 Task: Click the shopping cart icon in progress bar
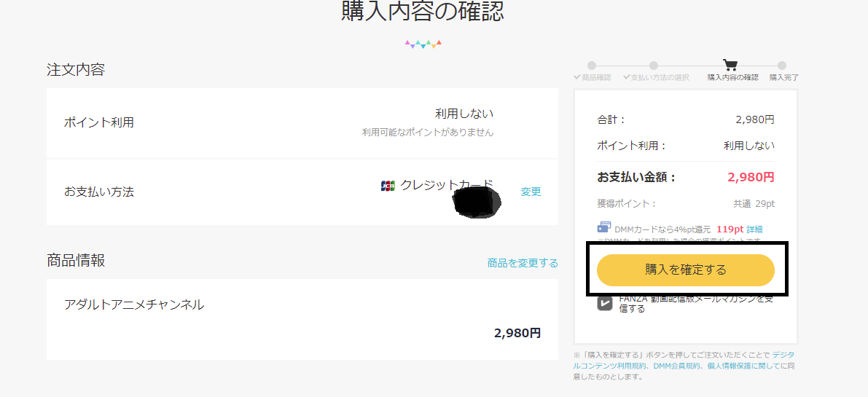coord(730,66)
